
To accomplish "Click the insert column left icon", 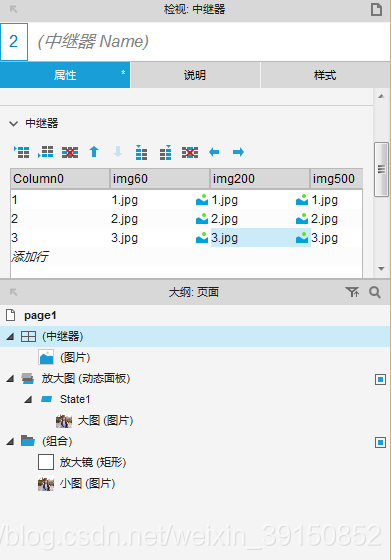I will pyautogui.click(x=141, y=152).
